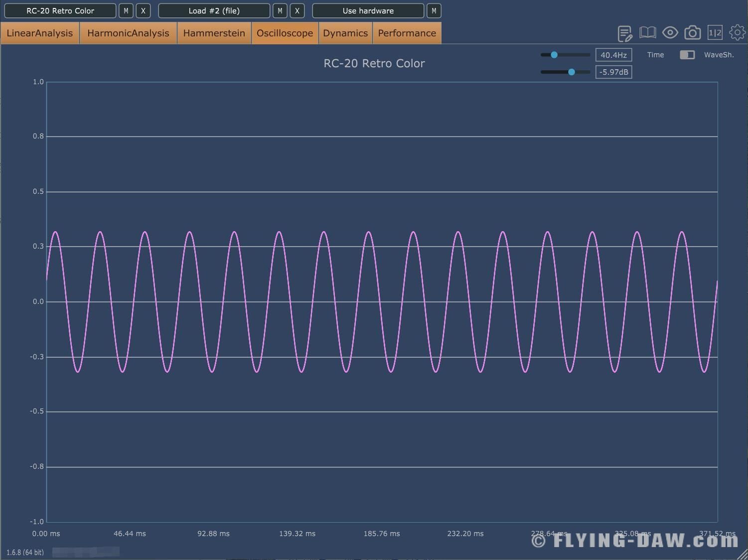Adjust the frequency slider handle
This screenshot has width=748, height=560.
pos(554,55)
